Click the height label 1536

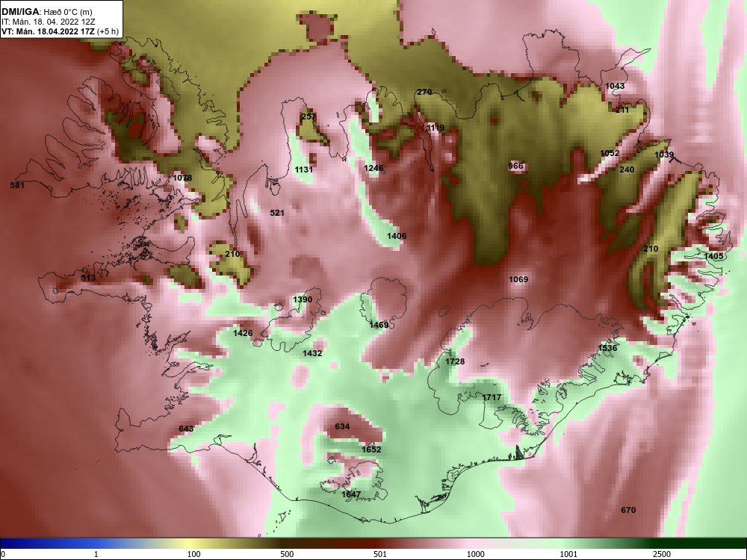pos(607,348)
